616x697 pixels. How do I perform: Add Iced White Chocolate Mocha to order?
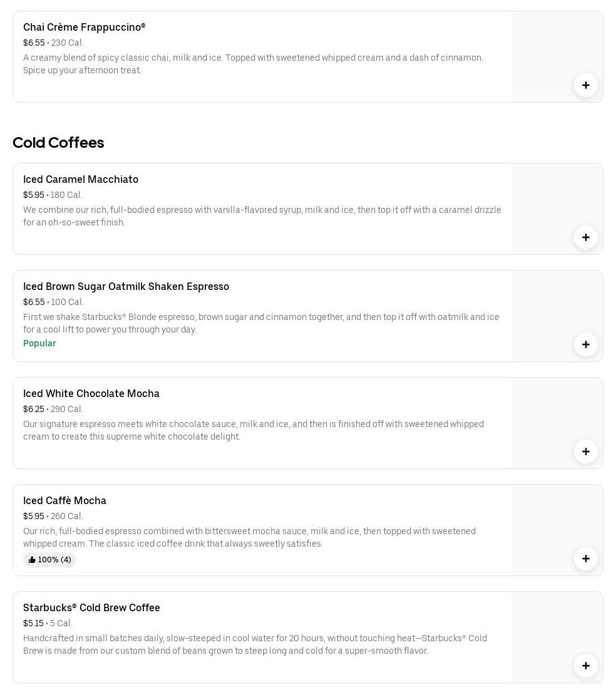click(585, 452)
